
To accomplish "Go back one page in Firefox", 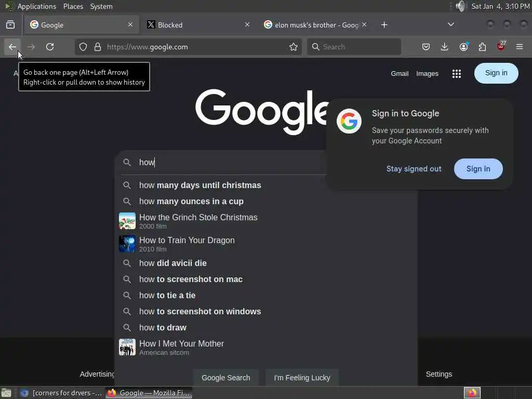I will click(12, 47).
